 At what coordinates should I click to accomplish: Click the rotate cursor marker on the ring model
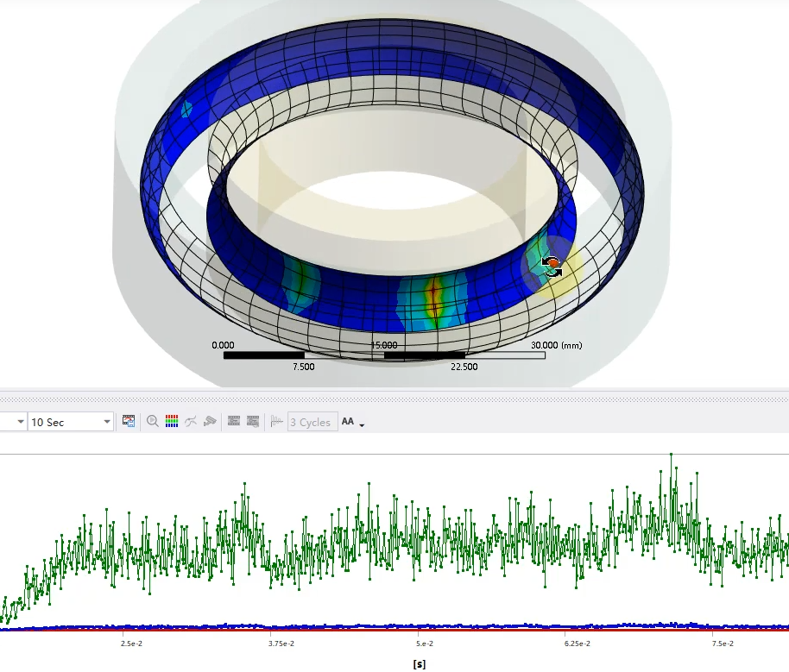552,267
